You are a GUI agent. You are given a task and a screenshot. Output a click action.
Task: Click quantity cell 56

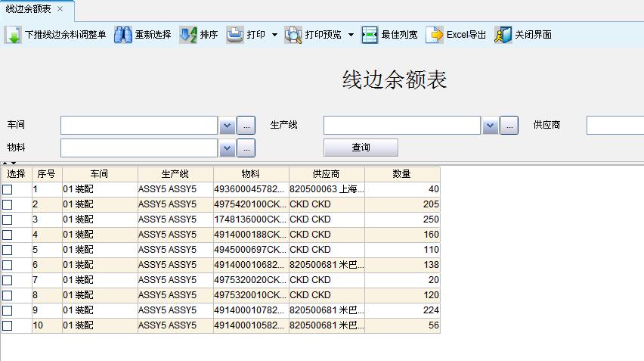[x=402, y=325]
